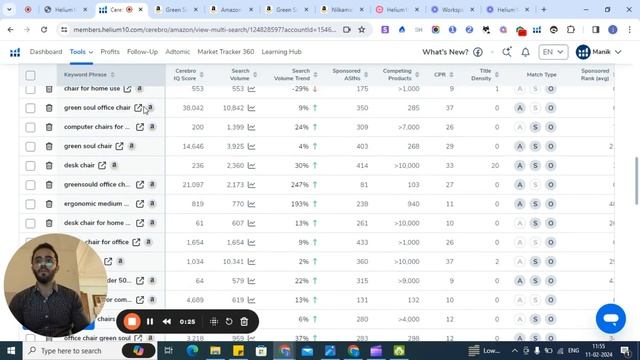640x360 pixels.
Task: Expand the Tools menu
Action: tap(81, 52)
